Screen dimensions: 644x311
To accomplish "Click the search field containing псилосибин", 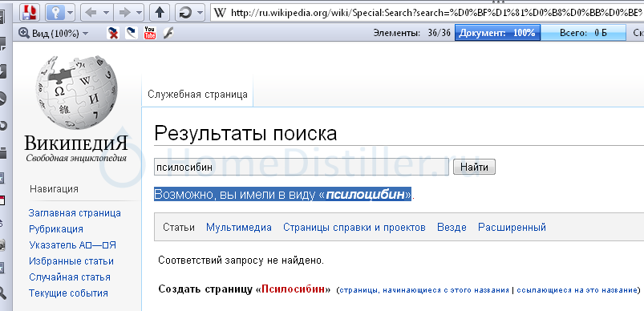I will click(x=302, y=167).
